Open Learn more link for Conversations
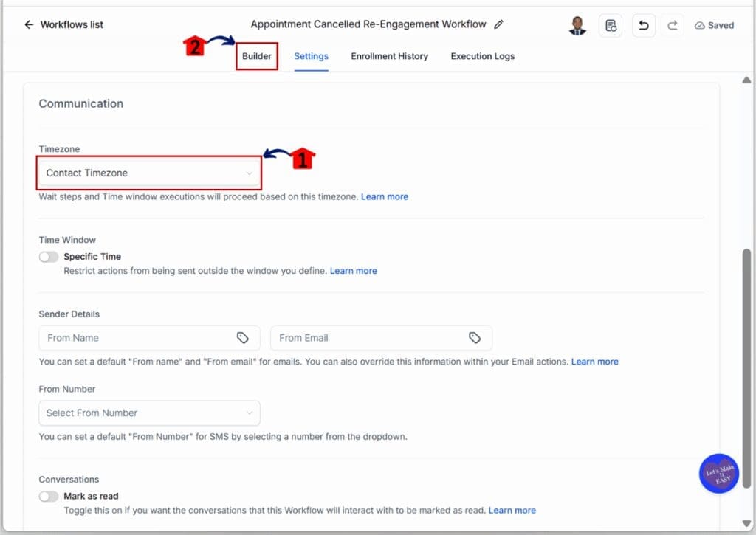This screenshot has height=535, width=756. click(x=512, y=511)
